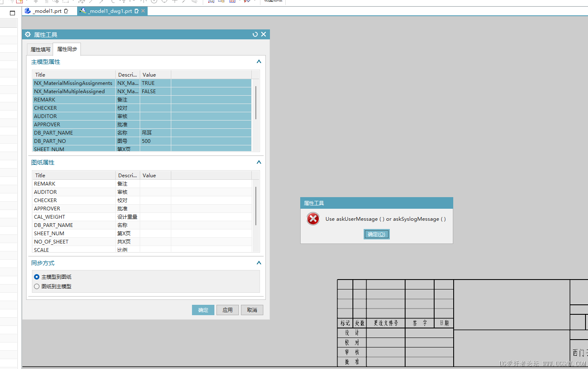The height and width of the screenshot is (369, 588).
Task: Click the red error icon in the message box
Action: coord(313,219)
